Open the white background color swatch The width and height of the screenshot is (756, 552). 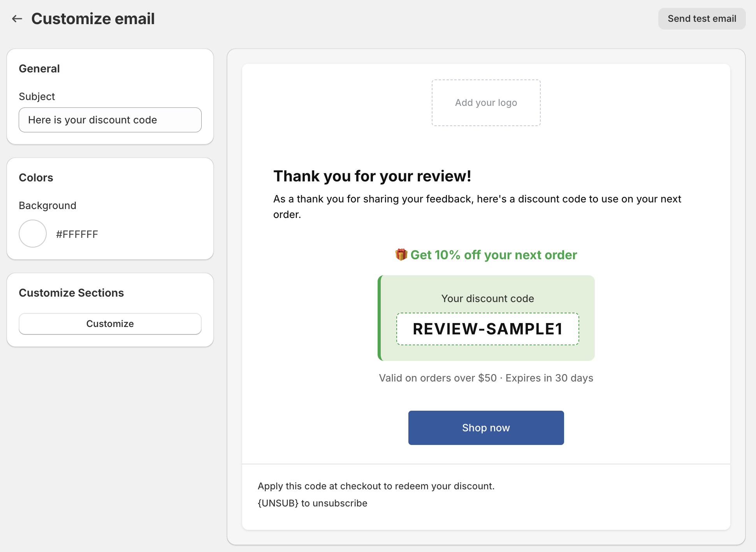click(33, 234)
